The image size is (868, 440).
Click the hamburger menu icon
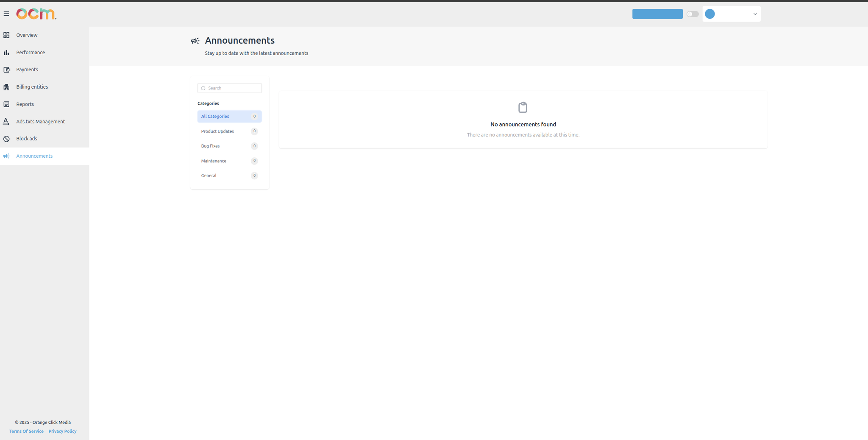tap(6, 14)
